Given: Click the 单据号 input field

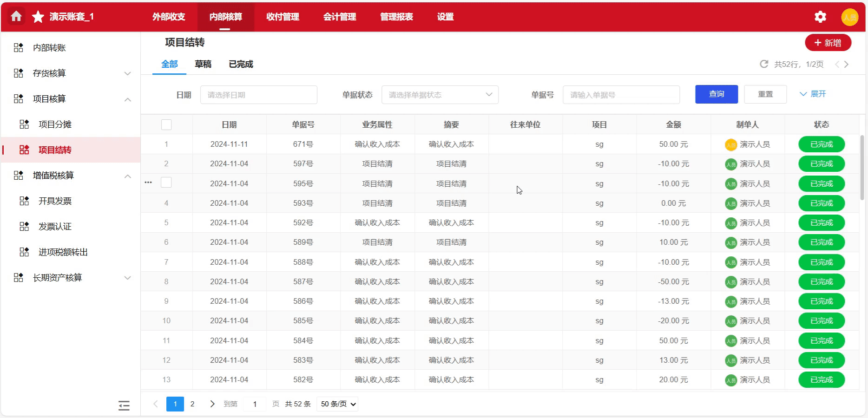Looking at the screenshot, I should [x=621, y=95].
